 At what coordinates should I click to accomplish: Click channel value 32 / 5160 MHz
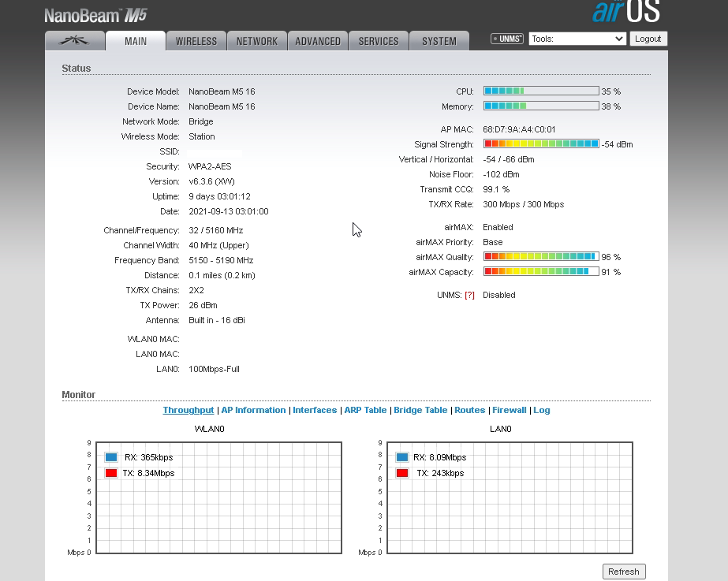pyautogui.click(x=216, y=231)
